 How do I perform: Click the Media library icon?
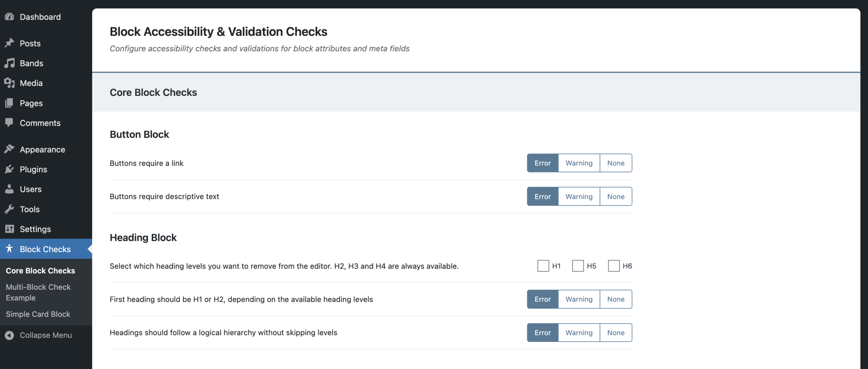click(x=10, y=83)
